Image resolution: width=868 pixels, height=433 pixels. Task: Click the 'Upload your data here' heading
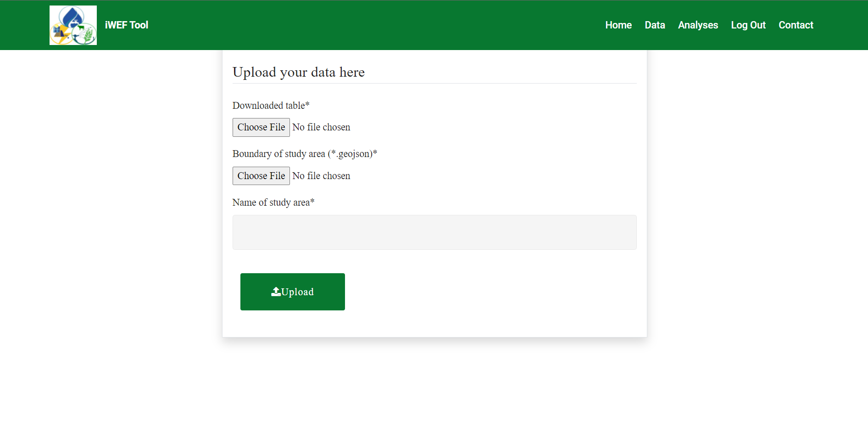tap(299, 72)
